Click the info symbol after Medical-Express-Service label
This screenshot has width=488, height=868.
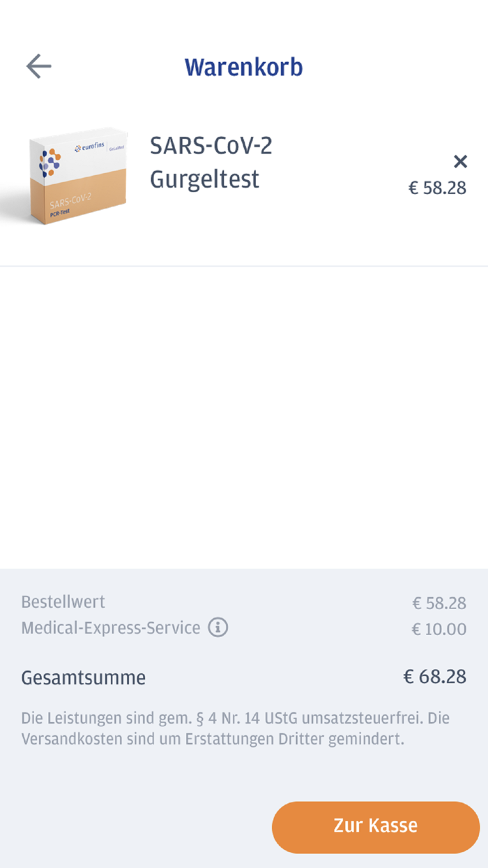pos(219,628)
